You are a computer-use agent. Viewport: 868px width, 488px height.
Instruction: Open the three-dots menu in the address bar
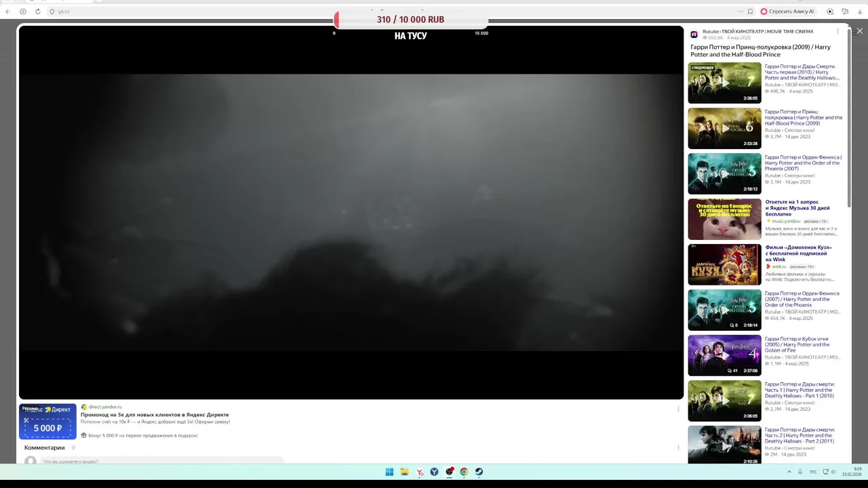tap(741, 12)
